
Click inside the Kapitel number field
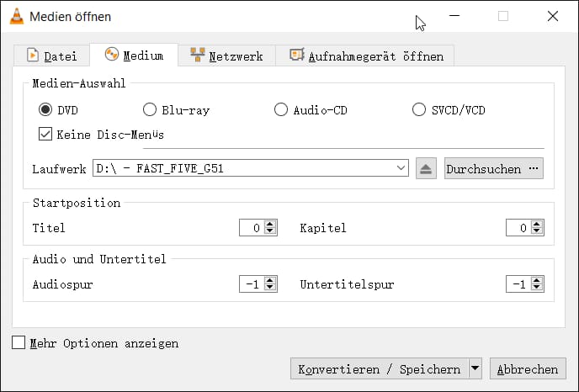pyautogui.click(x=518, y=228)
